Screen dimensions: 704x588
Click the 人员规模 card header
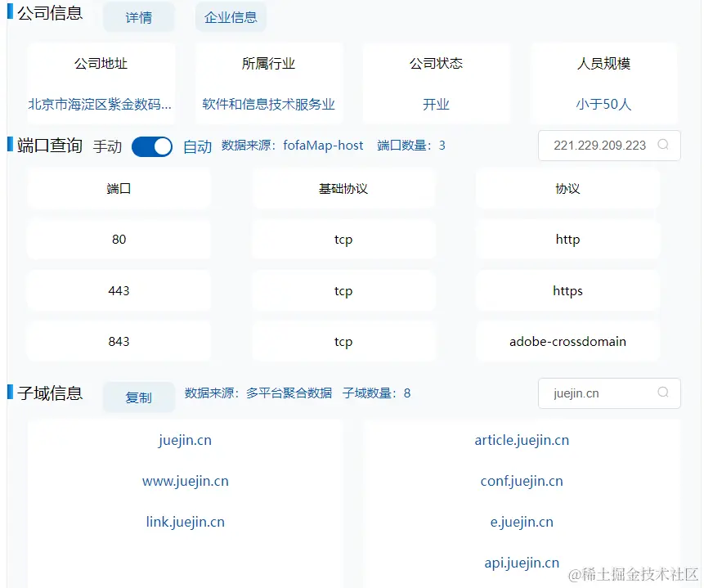(604, 63)
